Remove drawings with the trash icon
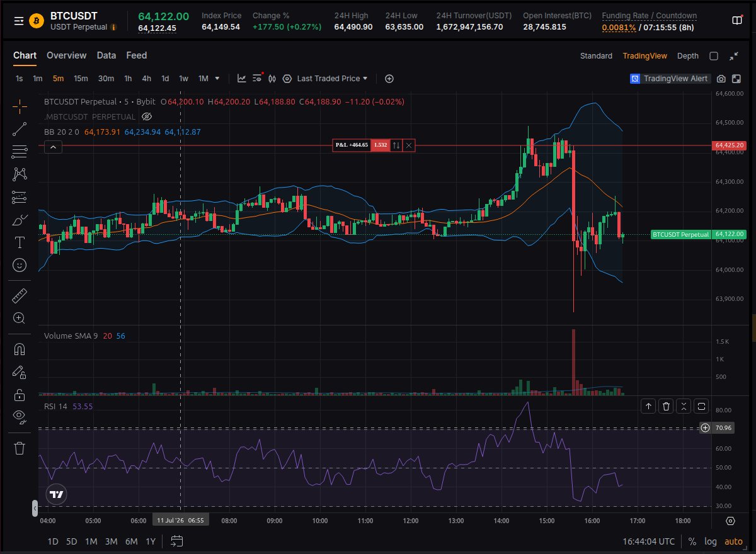 point(20,448)
